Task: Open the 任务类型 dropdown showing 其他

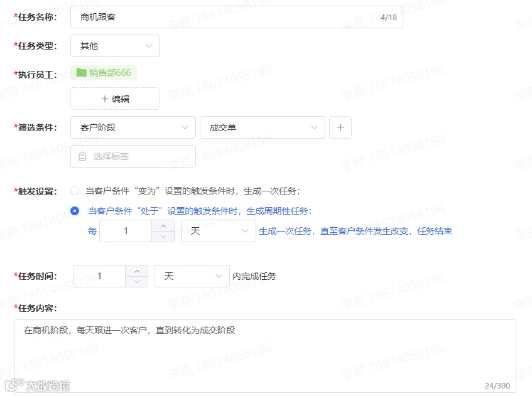Action: click(115, 45)
